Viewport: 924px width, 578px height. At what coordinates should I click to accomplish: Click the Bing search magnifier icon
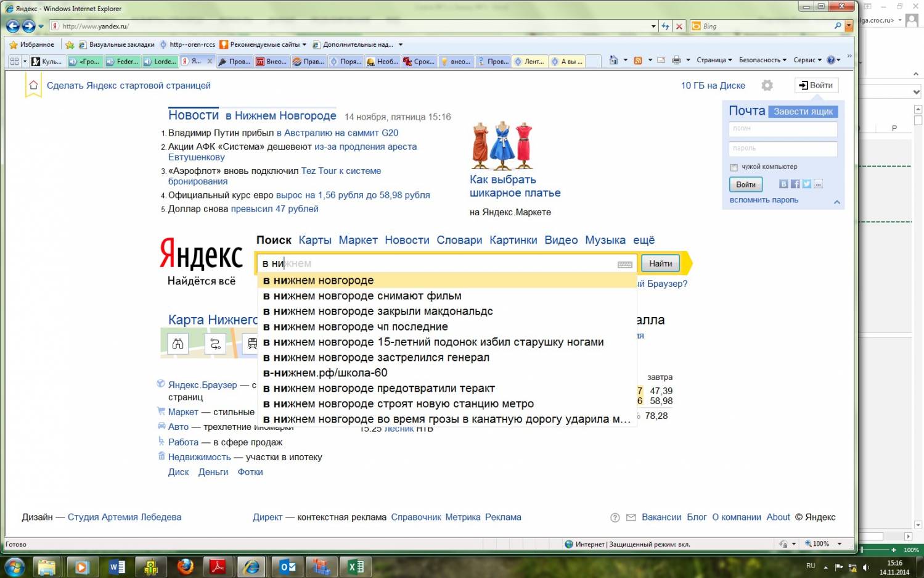click(838, 26)
